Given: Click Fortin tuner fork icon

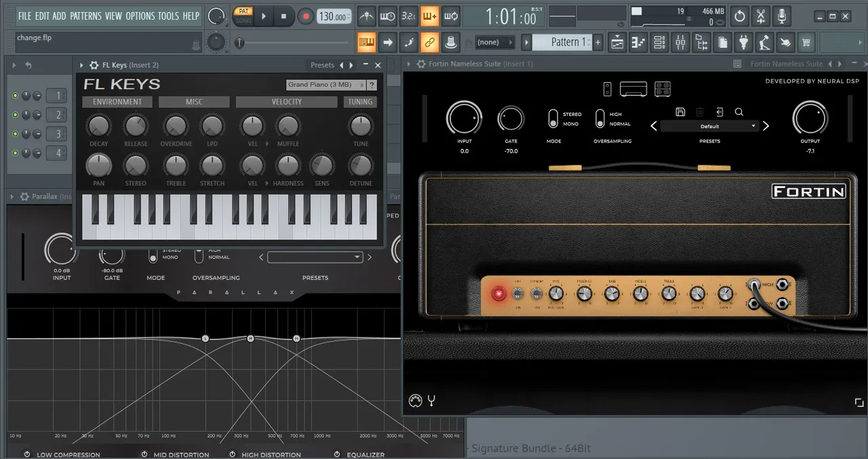Looking at the screenshot, I should click(x=431, y=401).
